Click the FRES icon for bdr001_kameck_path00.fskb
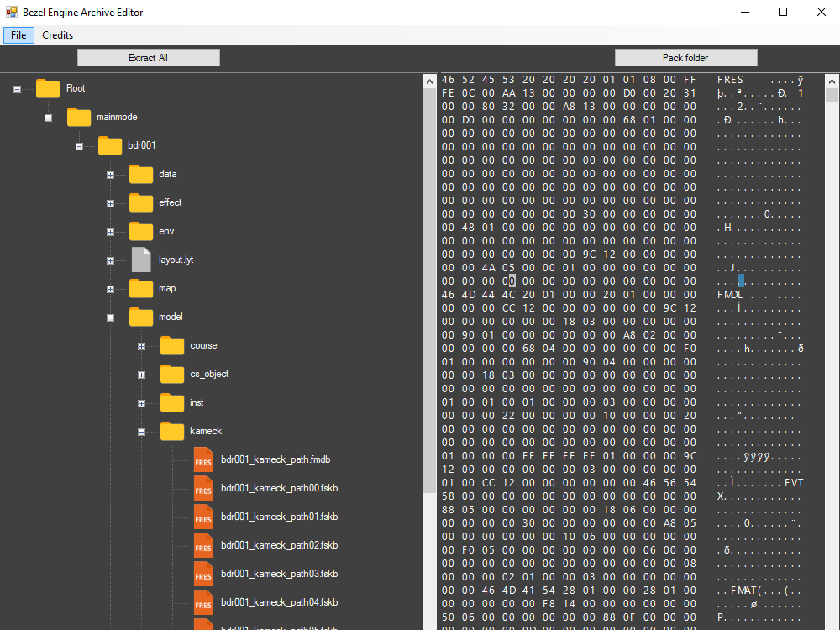 pos(203,488)
